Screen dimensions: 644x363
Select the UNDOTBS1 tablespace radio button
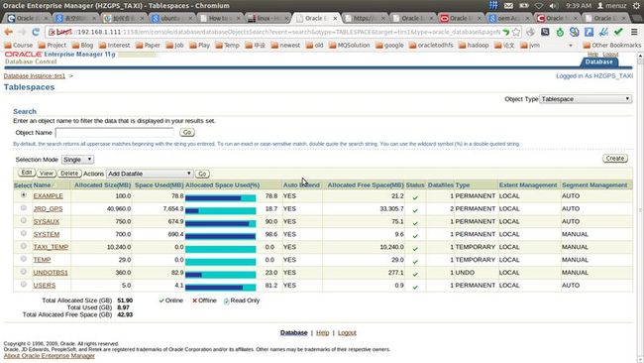click(24, 272)
